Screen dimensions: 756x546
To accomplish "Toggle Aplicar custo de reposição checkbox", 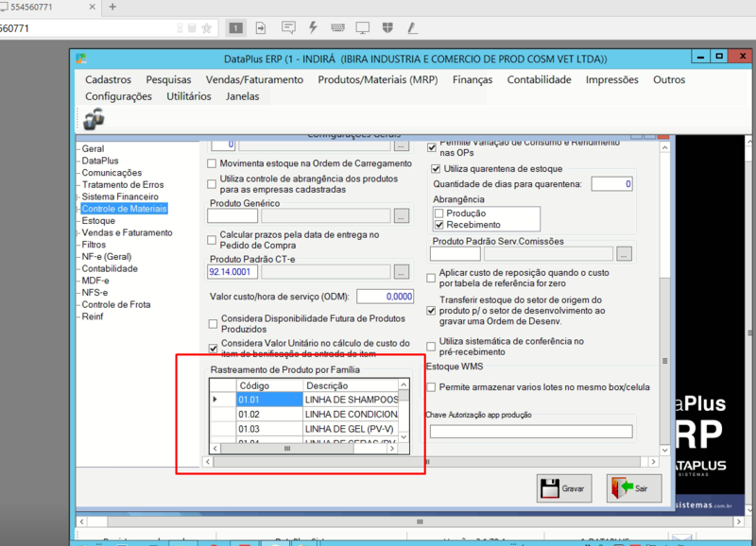I will click(431, 278).
